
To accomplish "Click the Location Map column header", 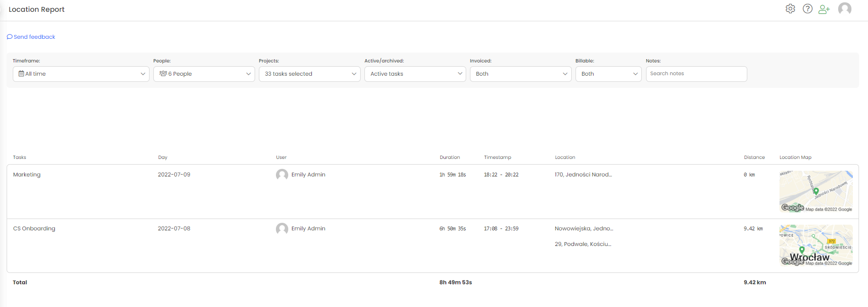I will (x=795, y=158).
